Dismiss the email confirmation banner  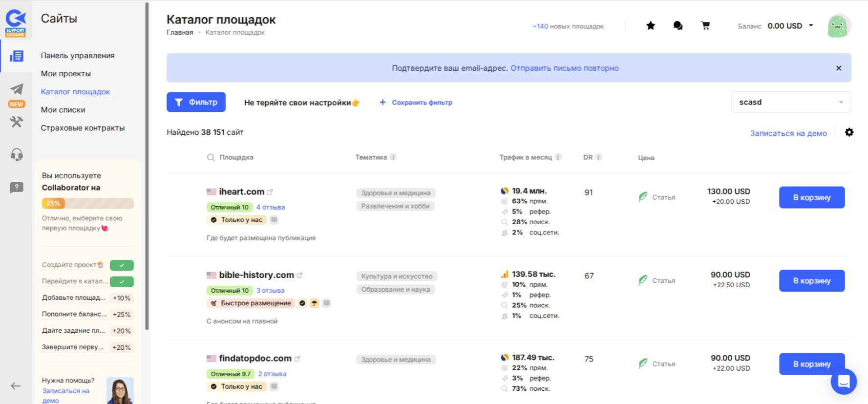click(839, 68)
